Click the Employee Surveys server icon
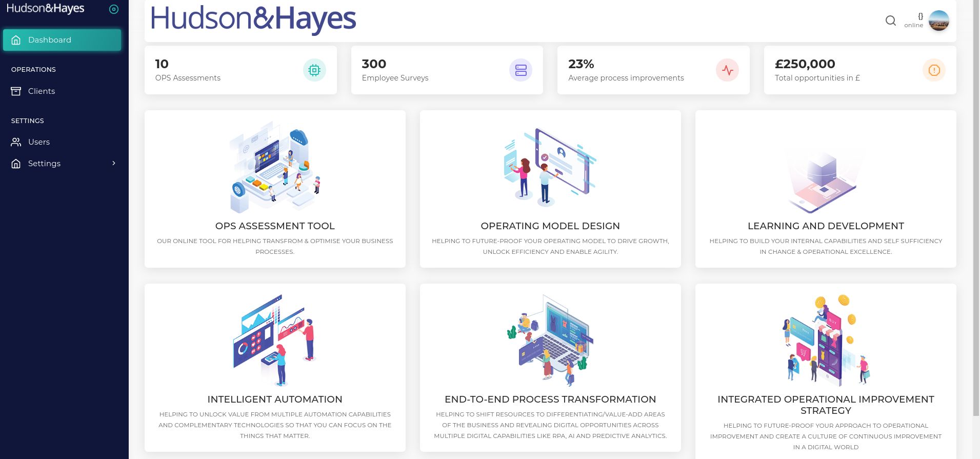The height and width of the screenshot is (459, 980). (521, 70)
